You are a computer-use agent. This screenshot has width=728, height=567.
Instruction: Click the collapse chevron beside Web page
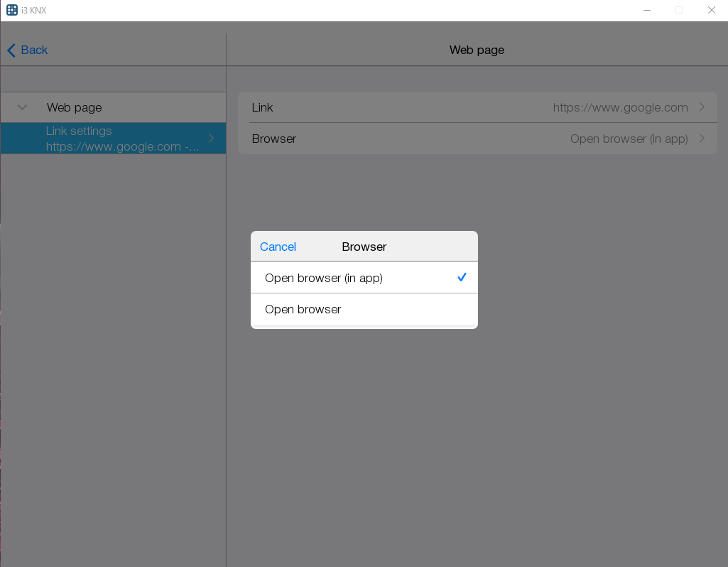22,107
